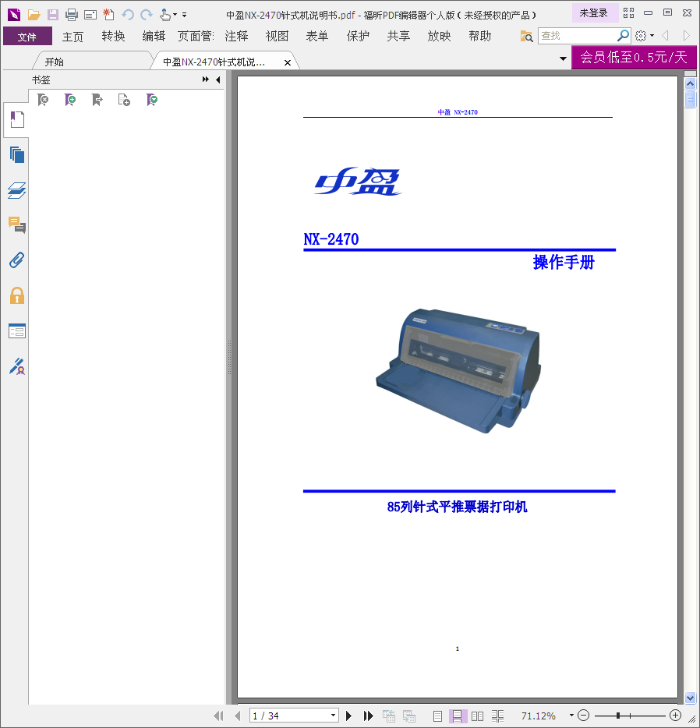The height and width of the screenshot is (728, 700).
Task: Click the bookmark options dropdown icon
Action: (151, 99)
